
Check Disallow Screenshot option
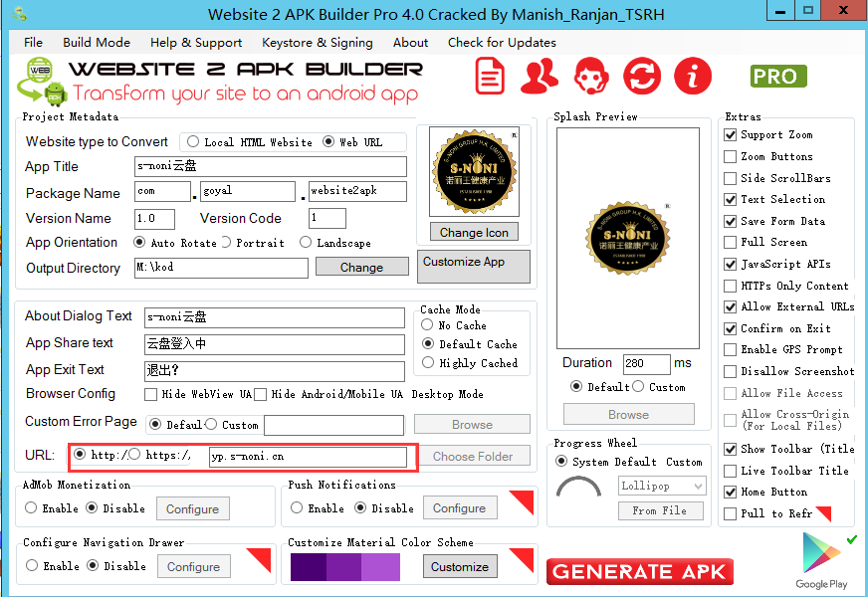pyautogui.click(x=731, y=371)
